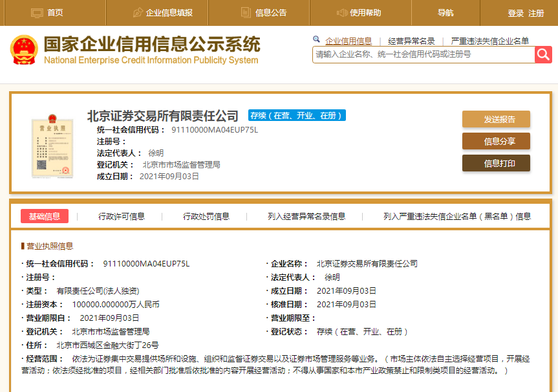Click the 存续（在营、开业、在册）status badge
This screenshot has width=558, height=392.
pyautogui.click(x=297, y=115)
